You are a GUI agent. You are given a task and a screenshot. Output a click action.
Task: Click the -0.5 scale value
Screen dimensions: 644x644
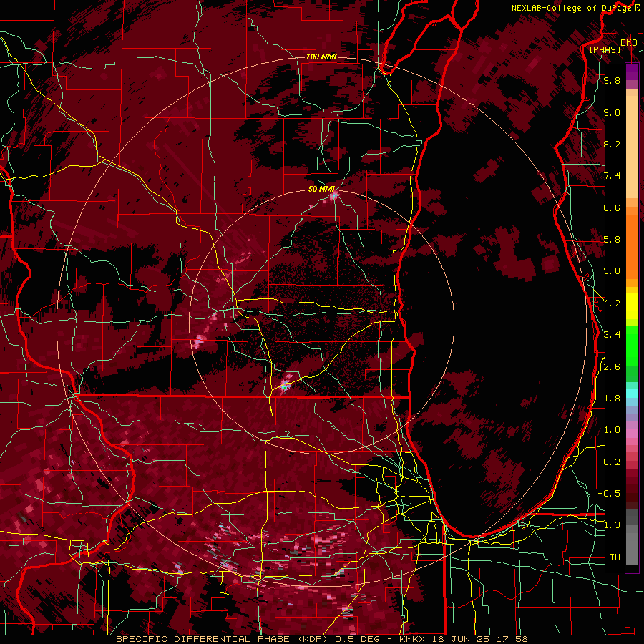click(x=609, y=494)
